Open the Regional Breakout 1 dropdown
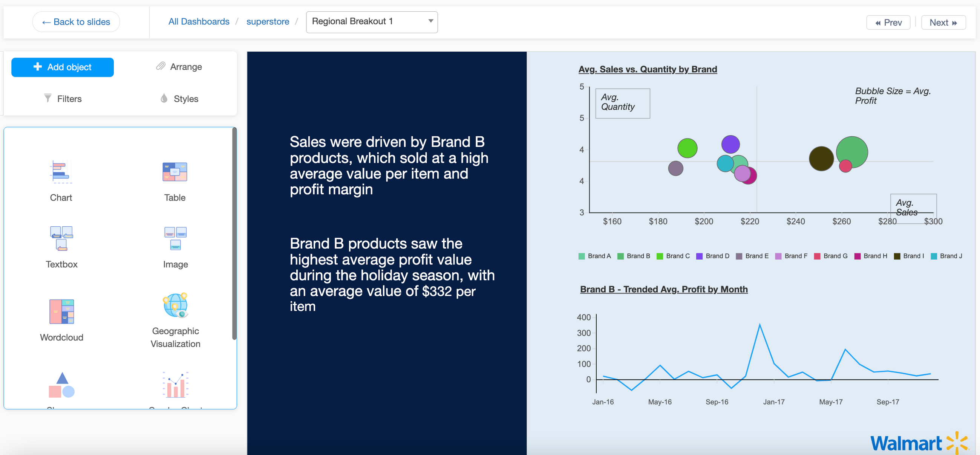 [x=372, y=22]
